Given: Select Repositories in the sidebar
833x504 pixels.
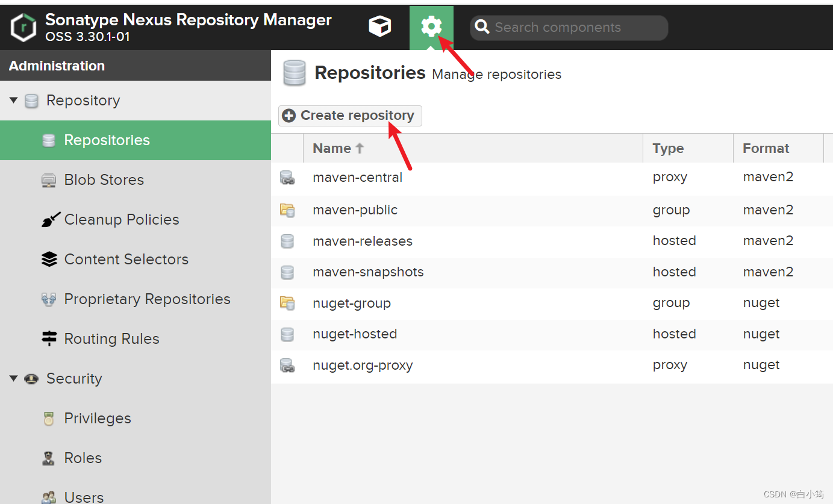Looking at the screenshot, I should pyautogui.click(x=136, y=140).
